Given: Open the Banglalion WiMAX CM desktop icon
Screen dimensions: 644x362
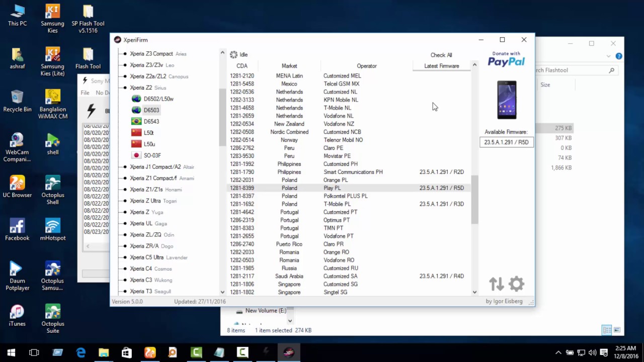Looking at the screenshot, I should (53, 104).
